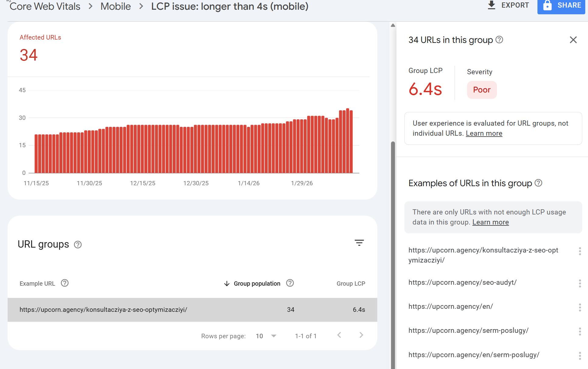The image size is (588, 369).
Task: Open help icon beside Examples of URLs heading
Action: (538, 183)
